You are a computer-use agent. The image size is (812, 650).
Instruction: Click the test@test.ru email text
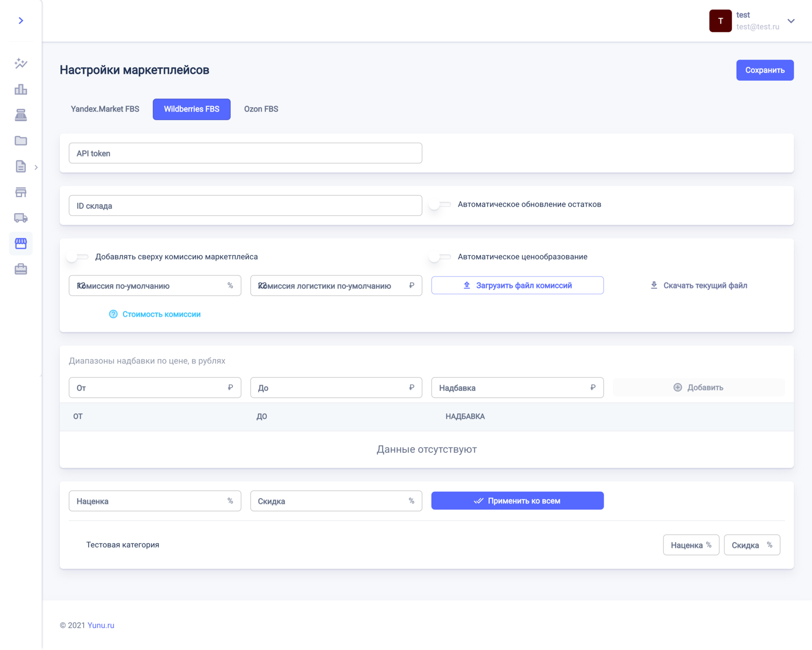click(757, 27)
